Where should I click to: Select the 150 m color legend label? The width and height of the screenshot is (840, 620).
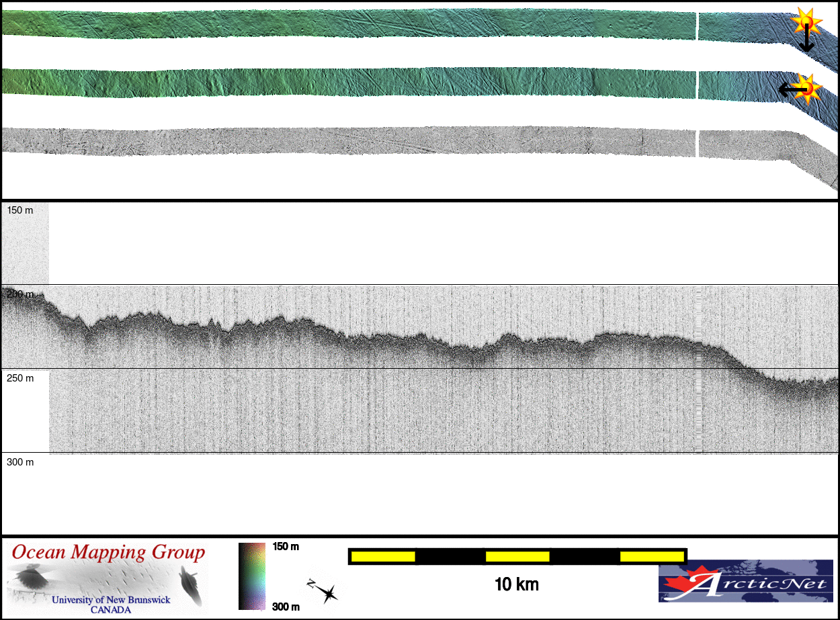(x=286, y=547)
